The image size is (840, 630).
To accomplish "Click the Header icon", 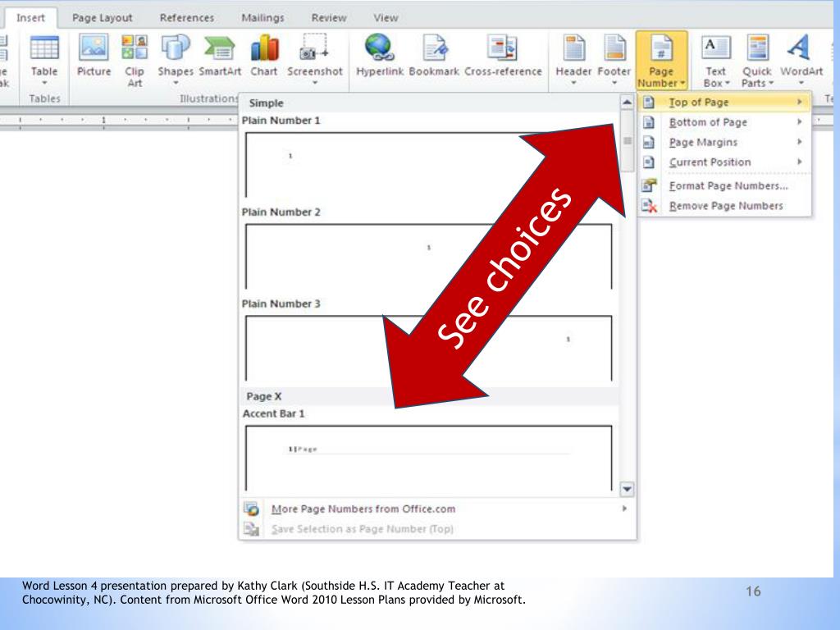I will (573, 48).
